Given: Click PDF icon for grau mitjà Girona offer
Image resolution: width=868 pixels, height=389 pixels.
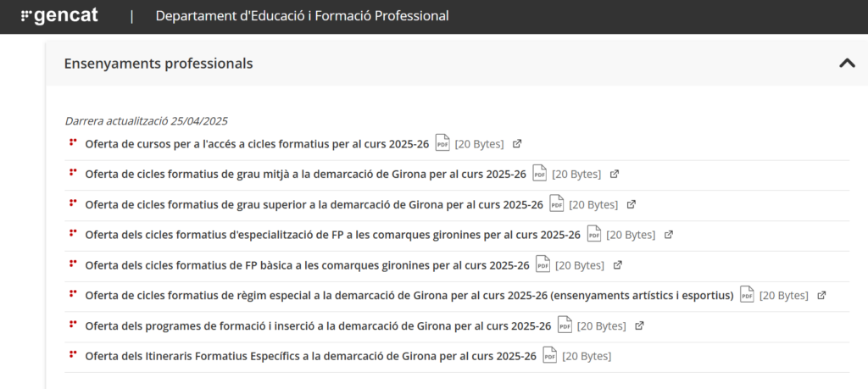Looking at the screenshot, I should [x=539, y=174].
